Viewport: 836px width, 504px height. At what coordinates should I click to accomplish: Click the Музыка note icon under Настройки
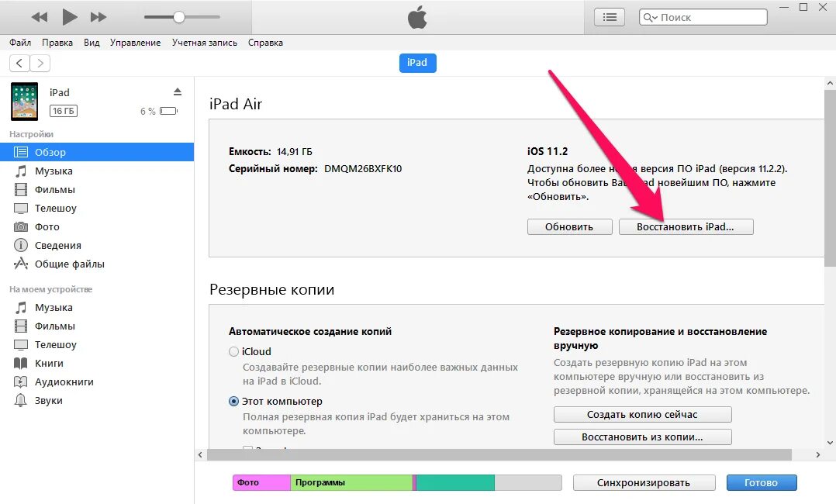21,171
